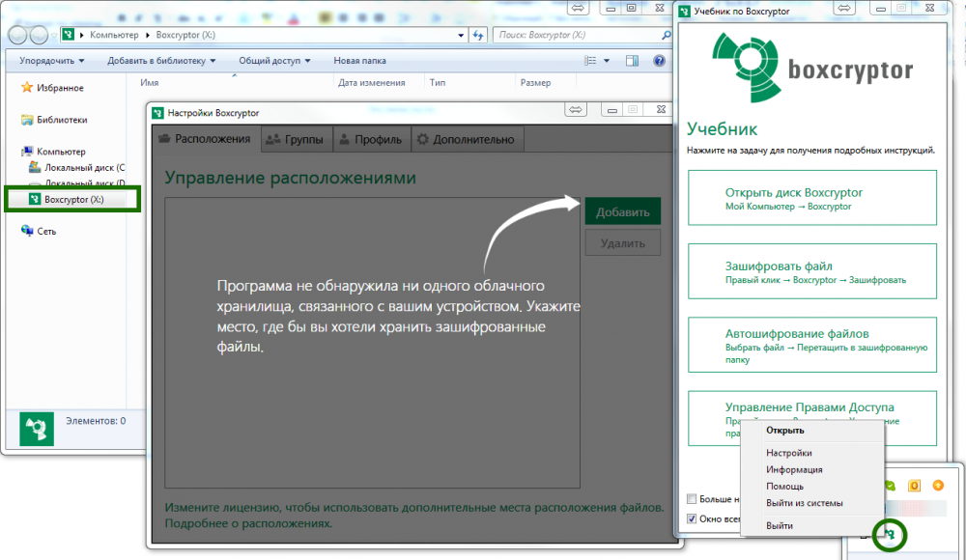Click the Boxcryptor settings window title icon
The image size is (966, 560).
coord(158,113)
